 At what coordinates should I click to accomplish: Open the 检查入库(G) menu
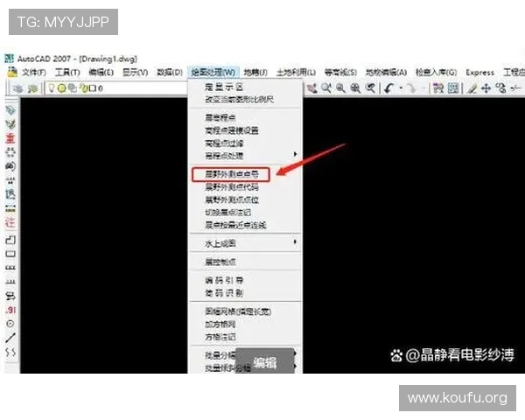pos(437,72)
